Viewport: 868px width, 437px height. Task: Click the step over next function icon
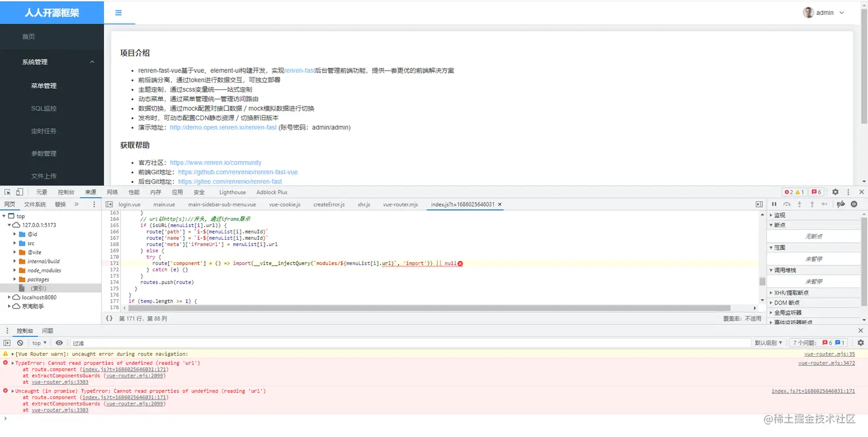pyautogui.click(x=787, y=204)
